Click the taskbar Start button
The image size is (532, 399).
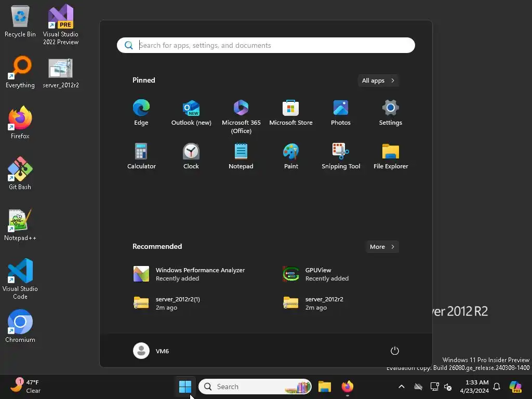(185, 387)
